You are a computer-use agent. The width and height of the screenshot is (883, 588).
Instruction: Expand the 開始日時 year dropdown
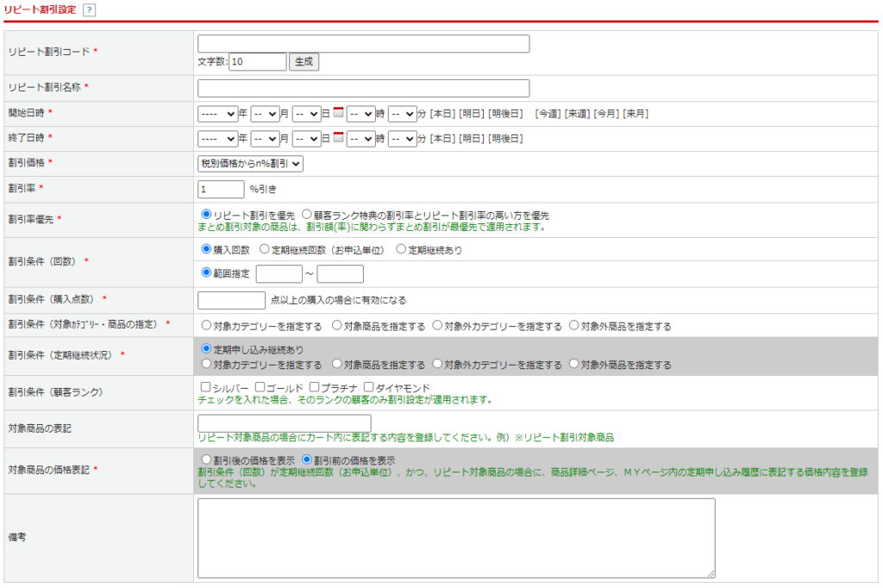tap(217, 114)
